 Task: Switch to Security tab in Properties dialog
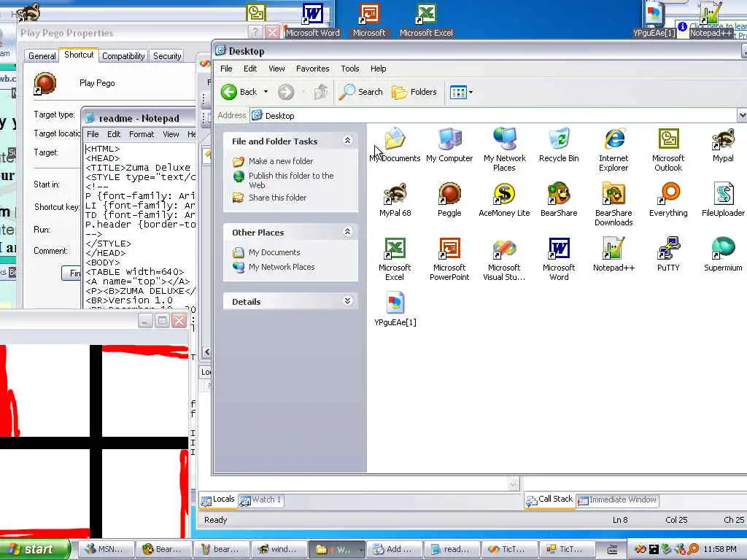tap(167, 55)
